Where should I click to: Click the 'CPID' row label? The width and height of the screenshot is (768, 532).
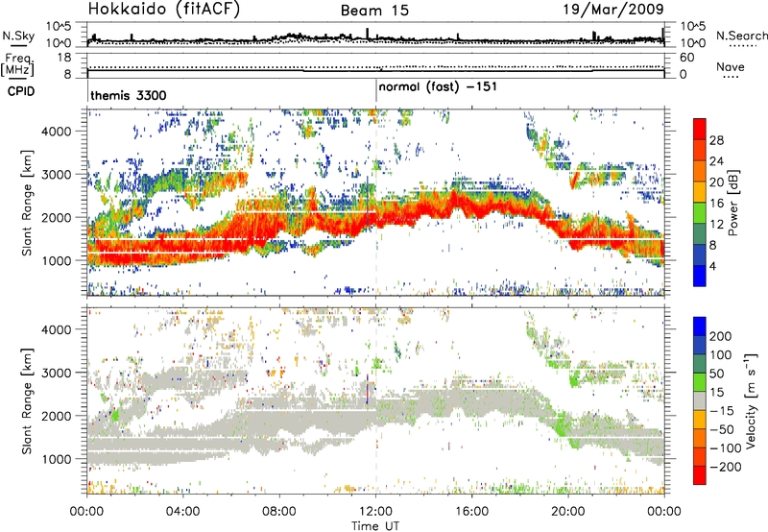21,91
